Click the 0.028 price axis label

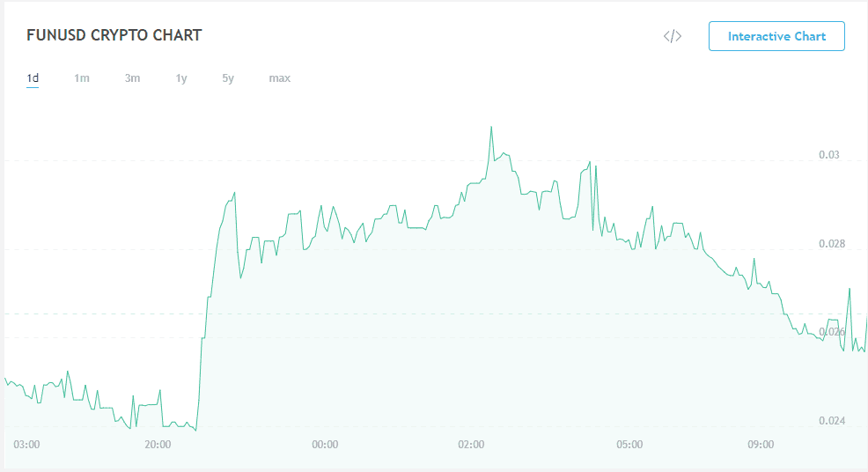tap(832, 244)
